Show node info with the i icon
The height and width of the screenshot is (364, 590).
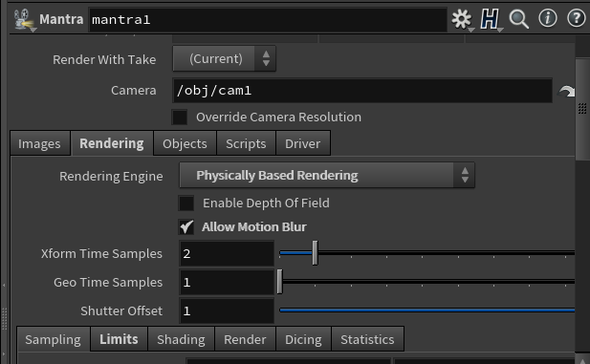(548, 18)
